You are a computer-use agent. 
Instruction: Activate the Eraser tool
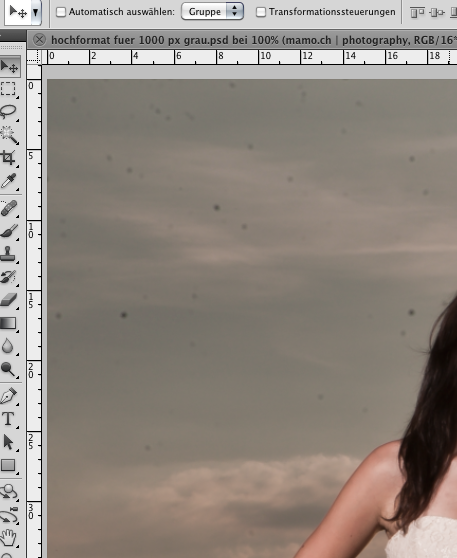point(9,300)
